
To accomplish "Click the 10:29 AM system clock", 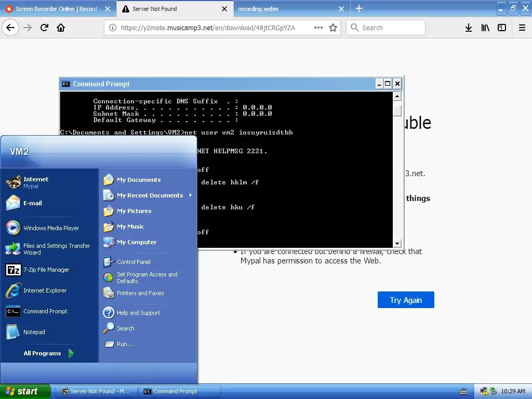I will (513, 391).
